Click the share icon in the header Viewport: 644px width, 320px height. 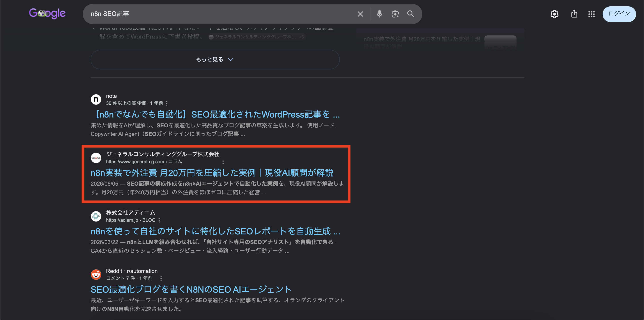[x=574, y=14]
